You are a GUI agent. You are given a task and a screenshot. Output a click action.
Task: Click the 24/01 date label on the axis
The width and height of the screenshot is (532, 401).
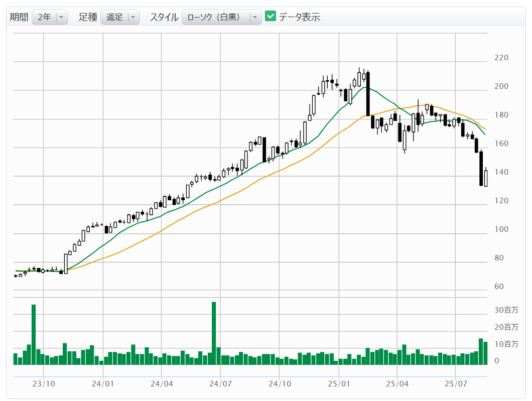[103, 384]
